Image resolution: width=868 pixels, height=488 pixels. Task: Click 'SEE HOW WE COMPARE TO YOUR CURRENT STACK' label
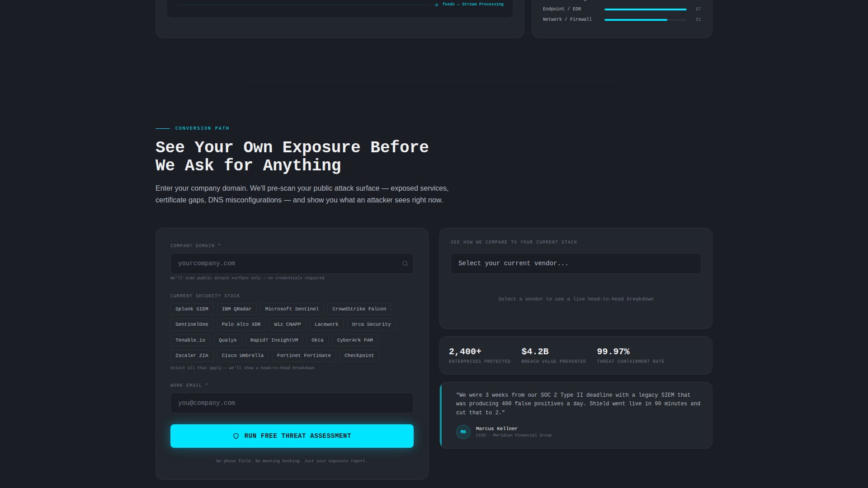[514, 242]
